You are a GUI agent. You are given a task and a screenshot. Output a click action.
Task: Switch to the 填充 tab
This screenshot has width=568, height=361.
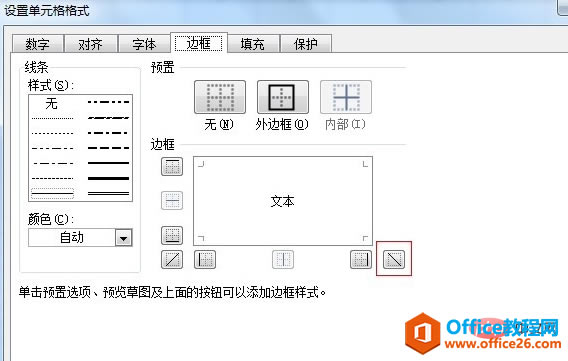coord(252,44)
